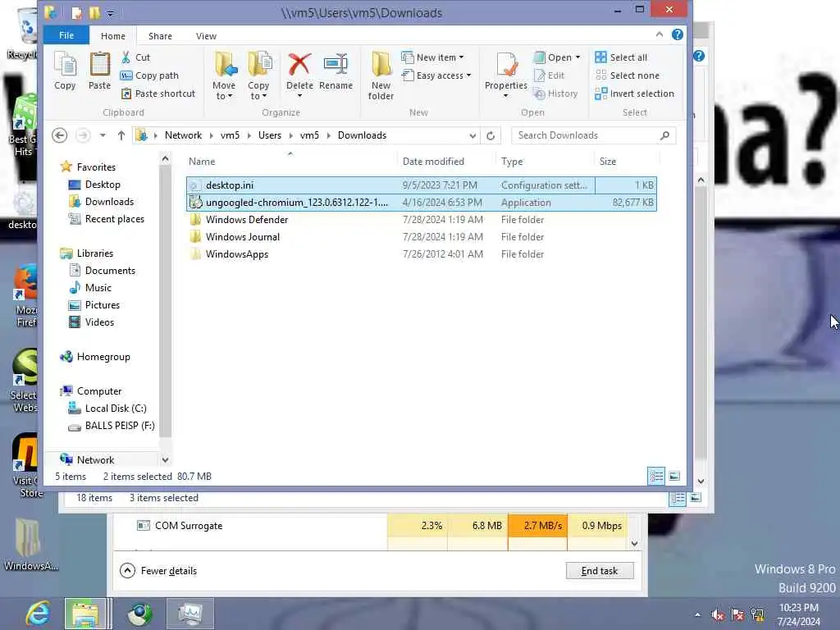Select the Cut scissors command

point(135,57)
